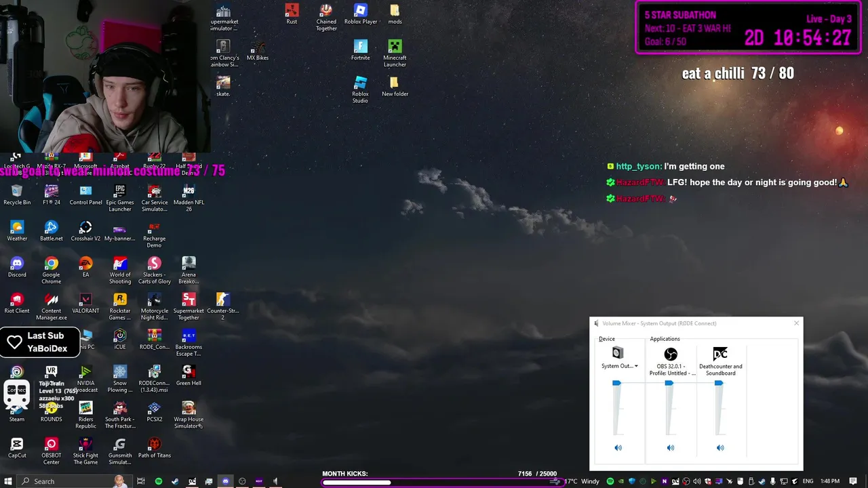The width and height of the screenshot is (868, 488).
Task: Open Task View from the taskbar
Action: click(x=141, y=481)
